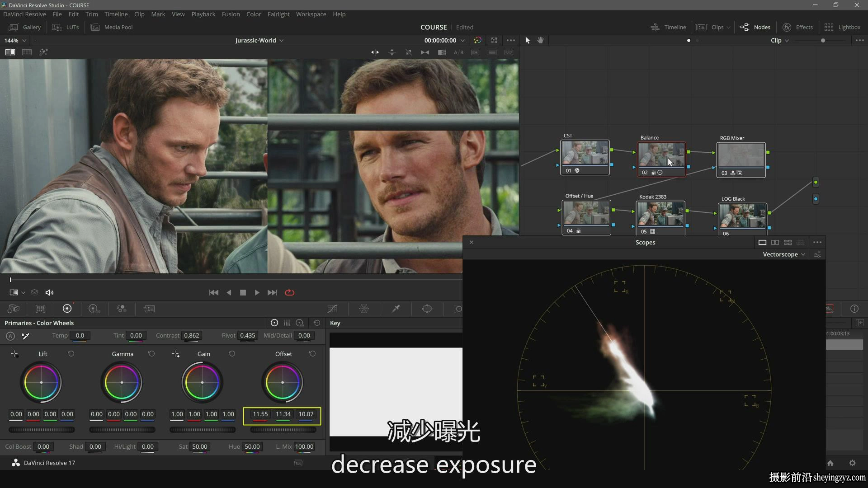Toggle the Clips thumbnail strip
Screen dimensions: 868x488
[710, 27]
